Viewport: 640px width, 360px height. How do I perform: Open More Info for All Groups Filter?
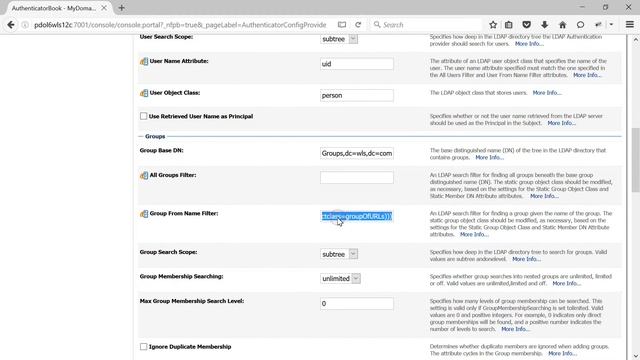click(544, 196)
